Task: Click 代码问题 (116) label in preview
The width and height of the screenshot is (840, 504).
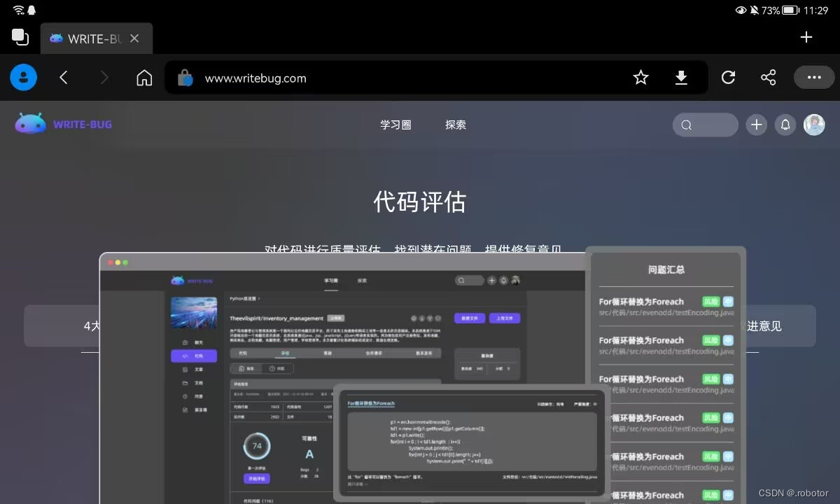Action: 259,501
